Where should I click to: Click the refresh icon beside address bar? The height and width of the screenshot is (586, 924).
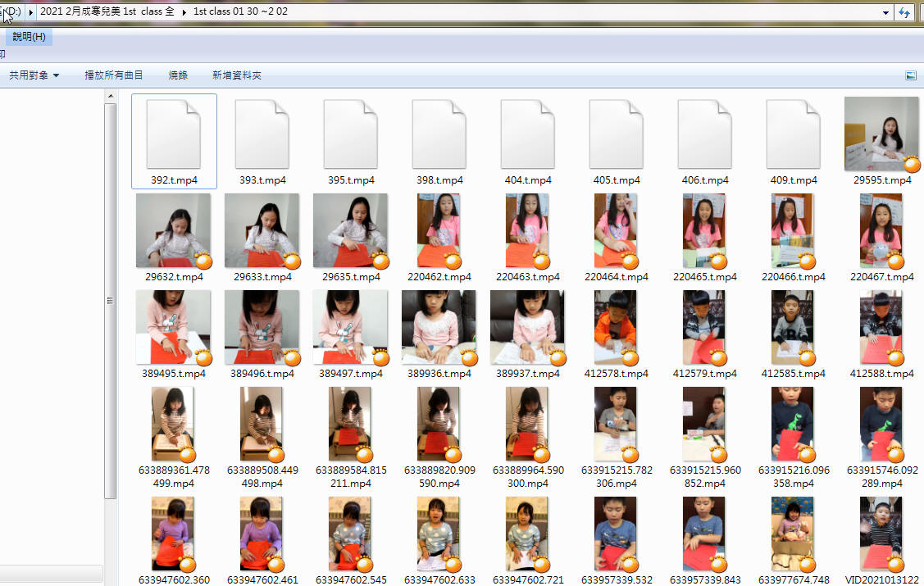[x=905, y=12]
